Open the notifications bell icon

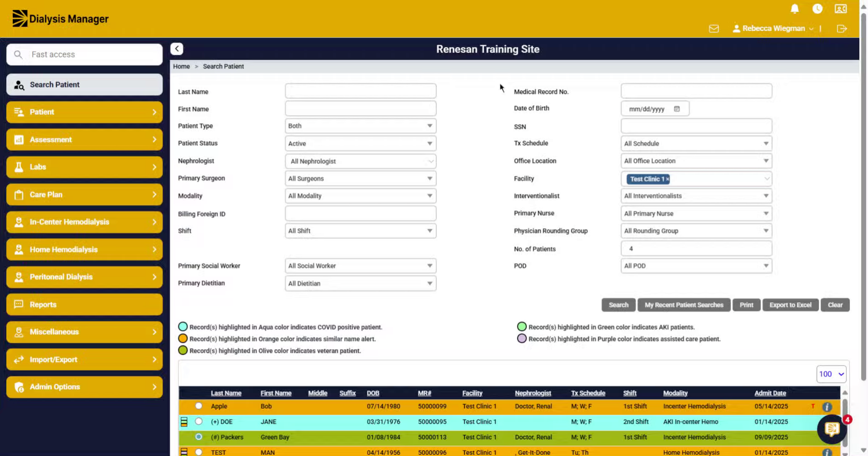point(795,9)
